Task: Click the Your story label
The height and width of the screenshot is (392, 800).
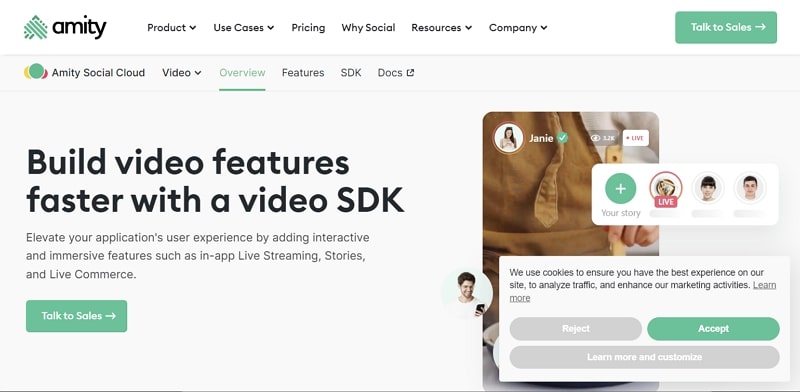Action: 620,213
